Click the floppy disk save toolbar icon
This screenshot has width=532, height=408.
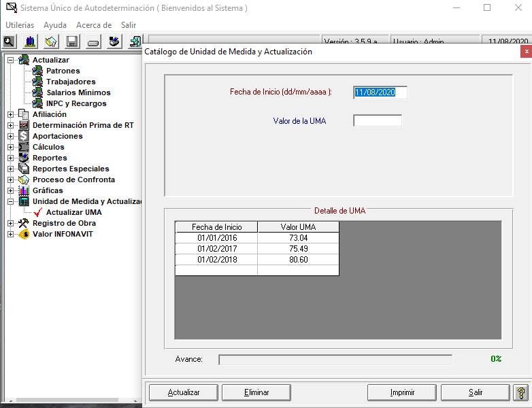click(x=72, y=41)
